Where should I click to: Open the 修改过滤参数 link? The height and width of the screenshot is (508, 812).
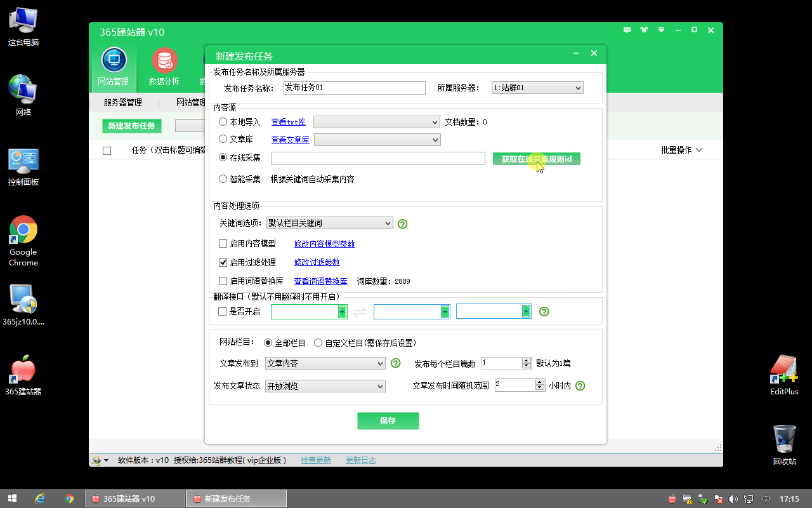pyautogui.click(x=317, y=262)
